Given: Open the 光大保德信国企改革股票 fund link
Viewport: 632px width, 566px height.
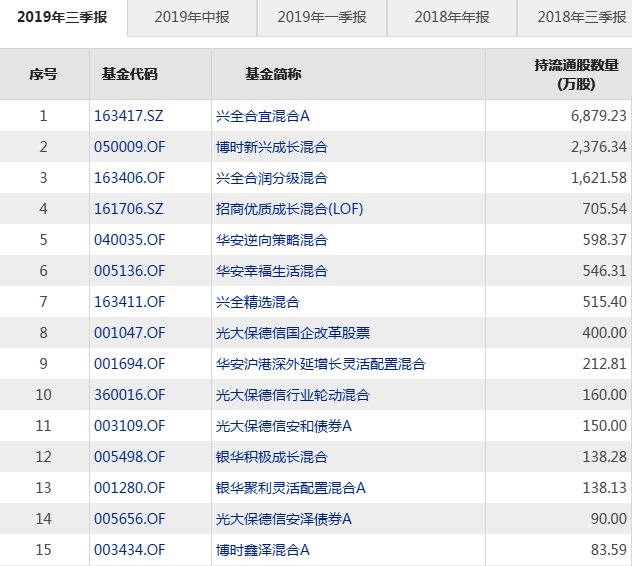Looking at the screenshot, I should click(x=293, y=333).
